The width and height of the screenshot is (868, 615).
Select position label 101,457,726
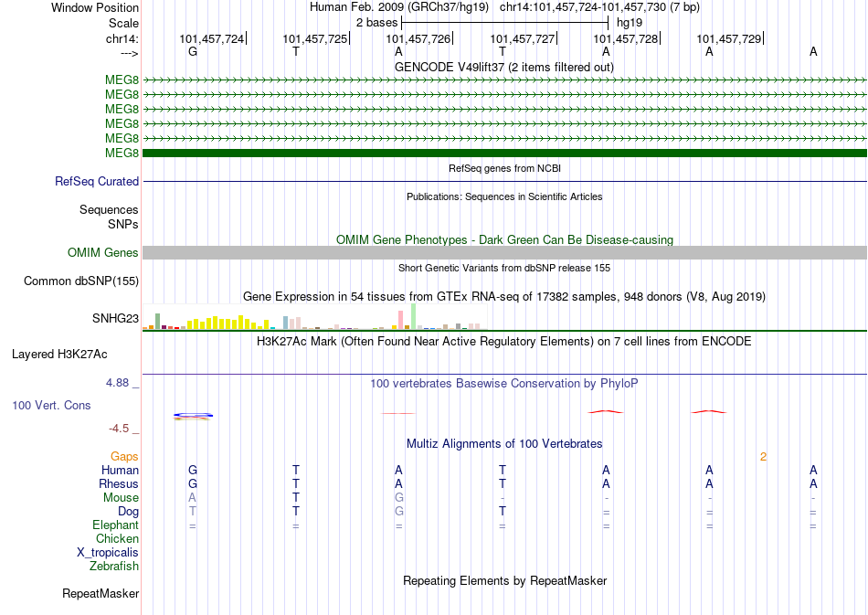[x=418, y=38]
